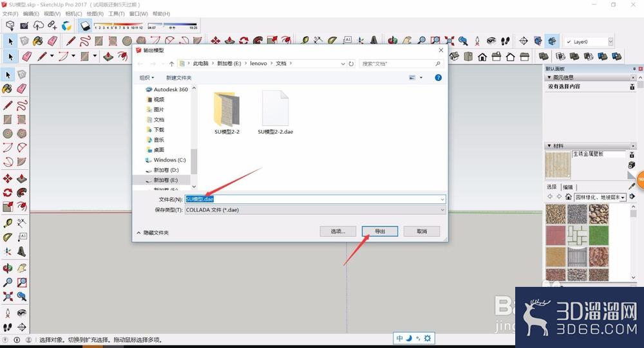Switch to the 编辑 tab in materials panel
Viewport: 644px width, 348px height.
[568, 187]
